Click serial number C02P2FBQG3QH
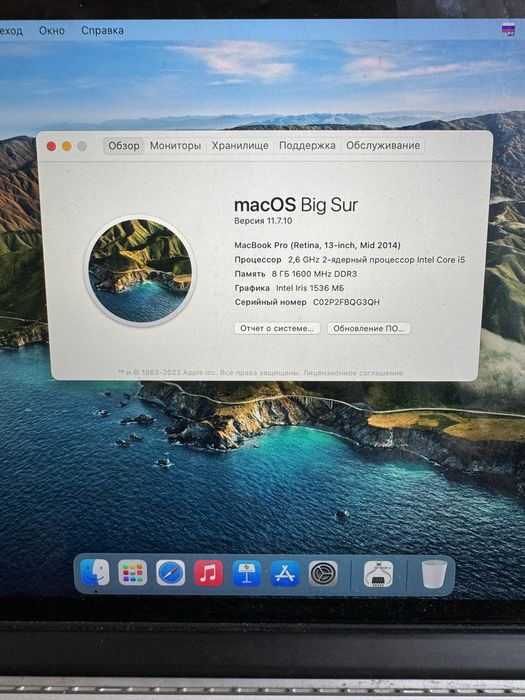The image size is (525, 700). point(346,302)
